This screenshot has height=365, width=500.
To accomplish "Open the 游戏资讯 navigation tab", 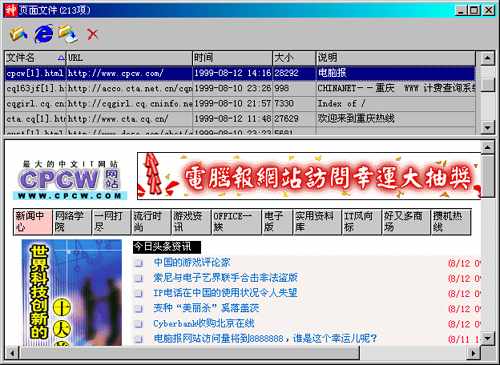I will point(191,222).
